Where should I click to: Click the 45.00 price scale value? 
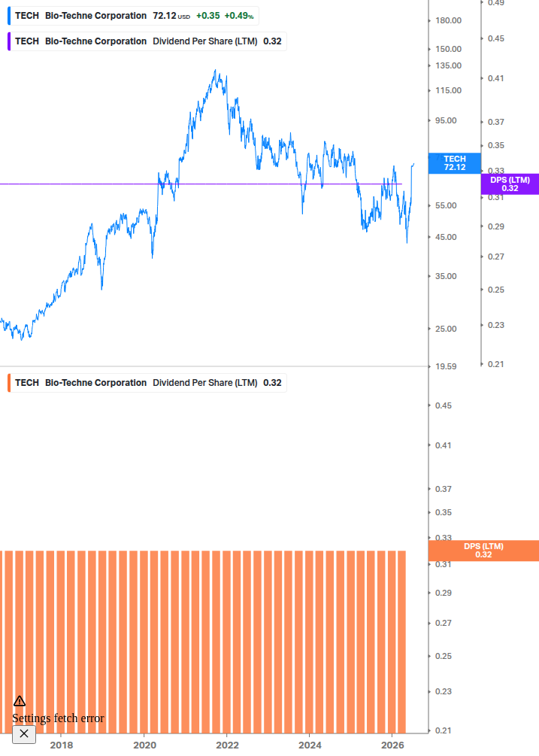(446, 237)
